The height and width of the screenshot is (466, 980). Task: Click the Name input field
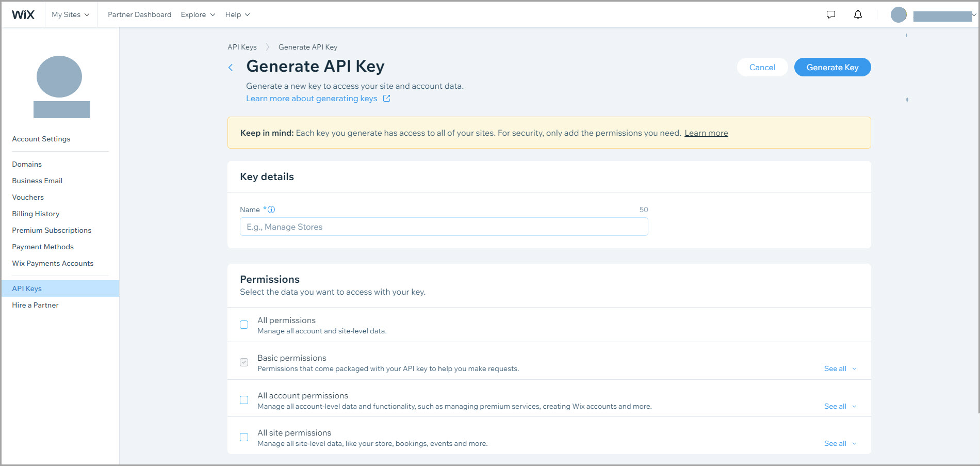pos(444,227)
